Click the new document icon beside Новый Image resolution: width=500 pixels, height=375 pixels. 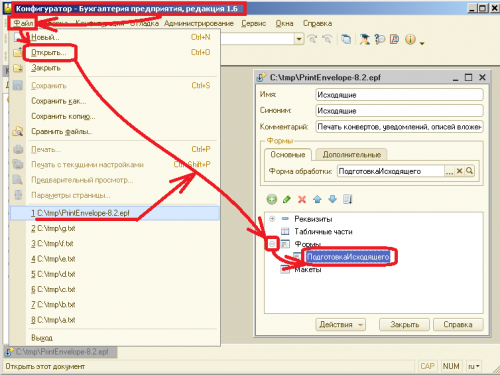pyautogui.click(x=18, y=37)
